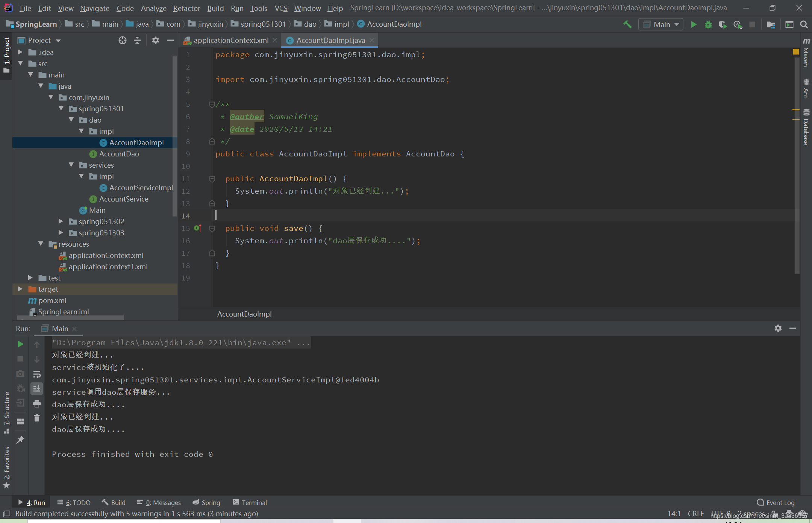This screenshot has height=523, width=812.
Task: Toggle scroll to end in Run console
Action: click(37, 388)
